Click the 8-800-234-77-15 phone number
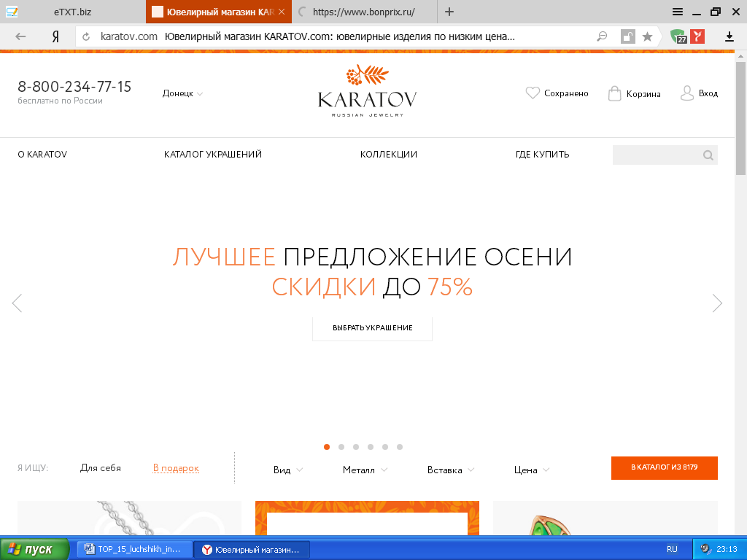Image resolution: width=747 pixels, height=560 pixels. point(74,87)
